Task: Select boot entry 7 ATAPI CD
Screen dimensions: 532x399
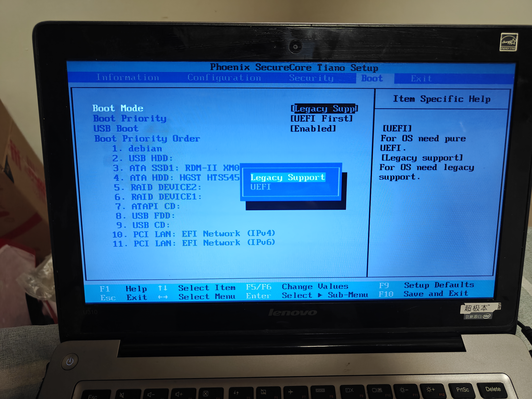Action: click(x=147, y=206)
